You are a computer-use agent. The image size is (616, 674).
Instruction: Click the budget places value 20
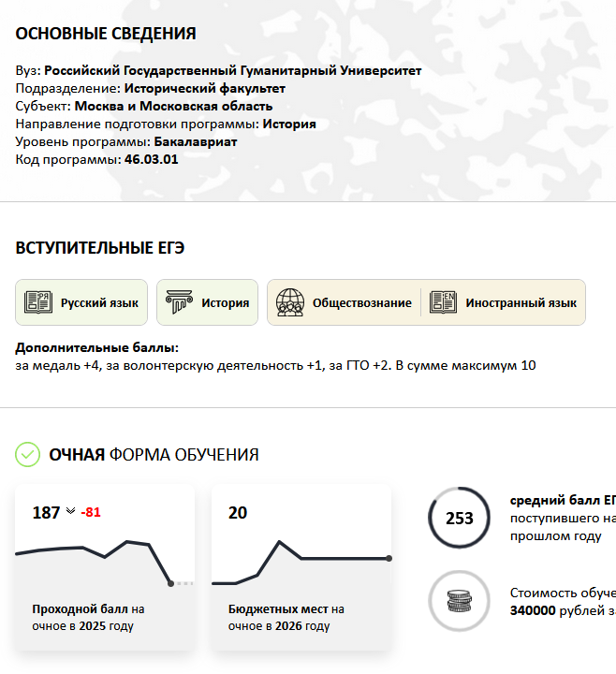pyautogui.click(x=238, y=512)
